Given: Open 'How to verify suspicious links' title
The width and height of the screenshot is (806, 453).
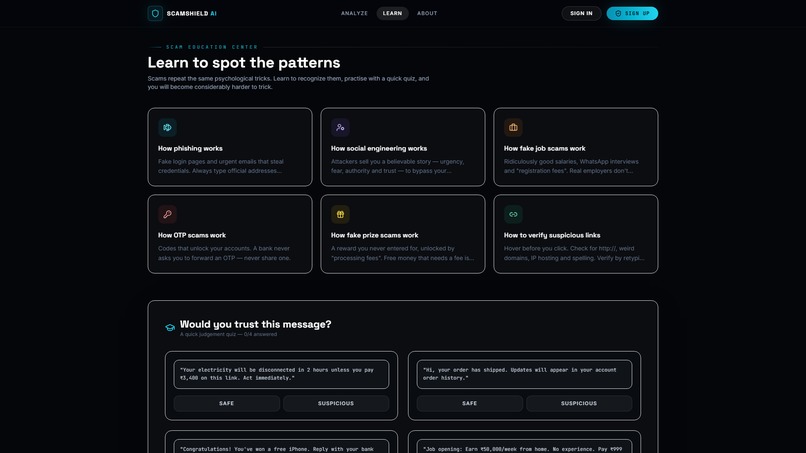Looking at the screenshot, I should tap(552, 235).
